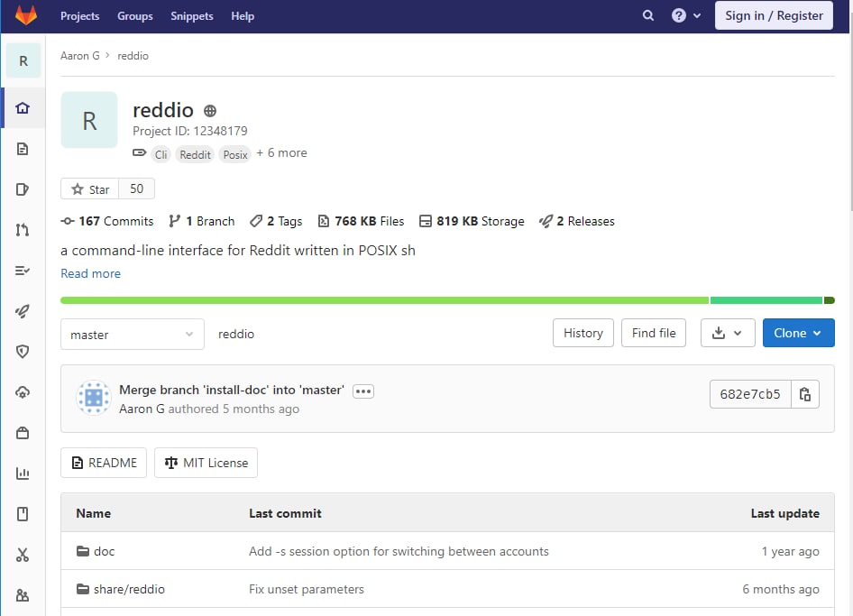Expand commit message ellipsis button

tap(362, 391)
